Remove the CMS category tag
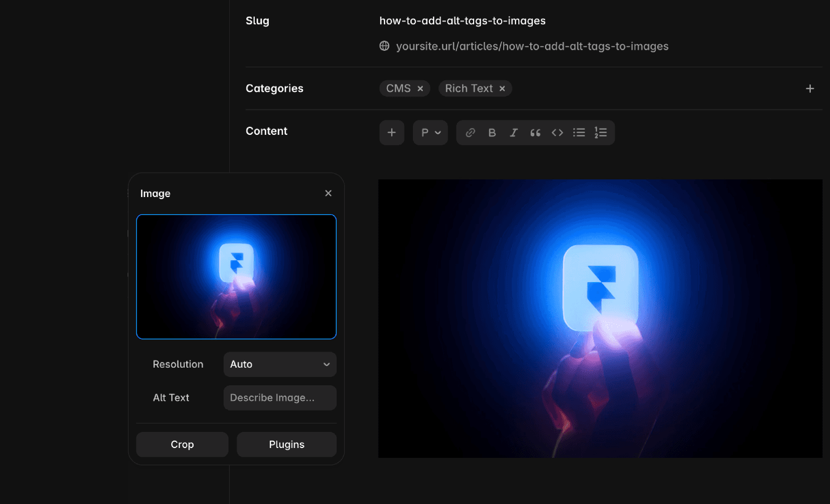 [x=420, y=89]
